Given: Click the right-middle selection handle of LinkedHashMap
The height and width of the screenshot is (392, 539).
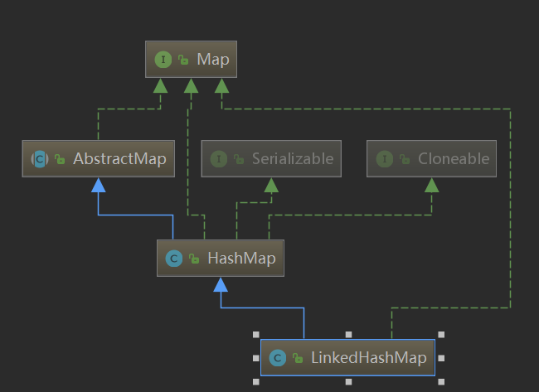Looking at the screenshot, I should click(441, 358).
